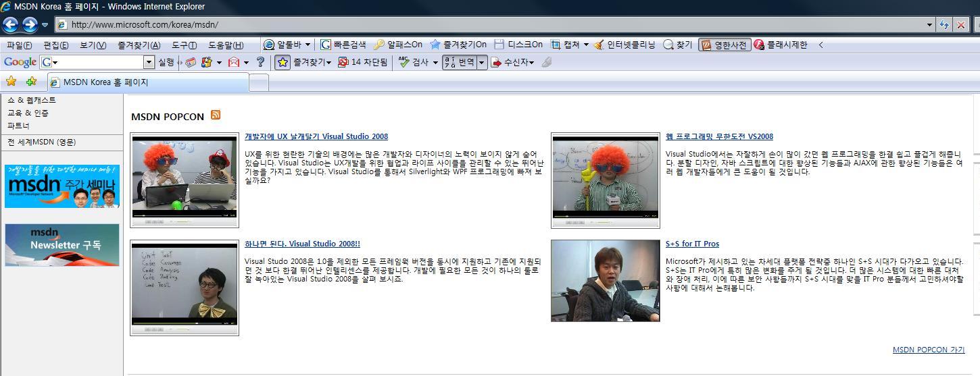The width and height of the screenshot is (980, 376).
Task: Open the 파일(F) menu
Action: 19,45
